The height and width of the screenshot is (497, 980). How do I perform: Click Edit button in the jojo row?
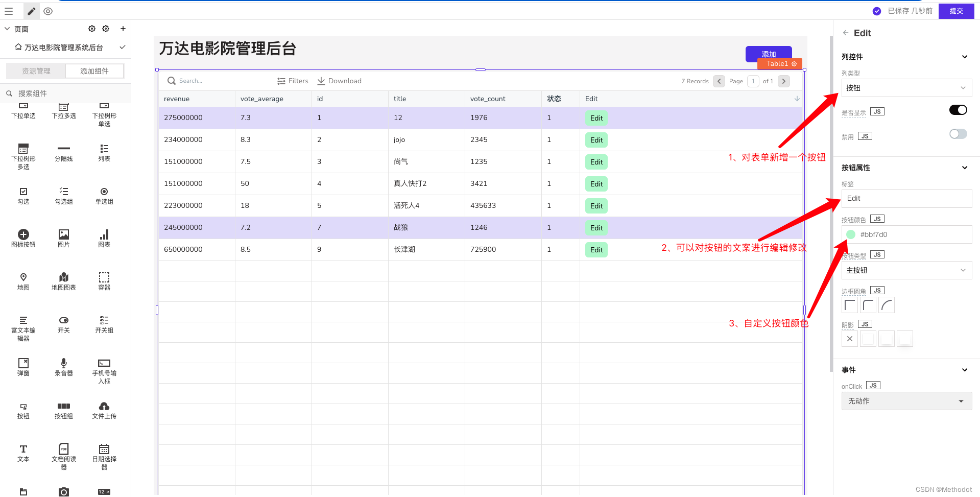coord(596,140)
